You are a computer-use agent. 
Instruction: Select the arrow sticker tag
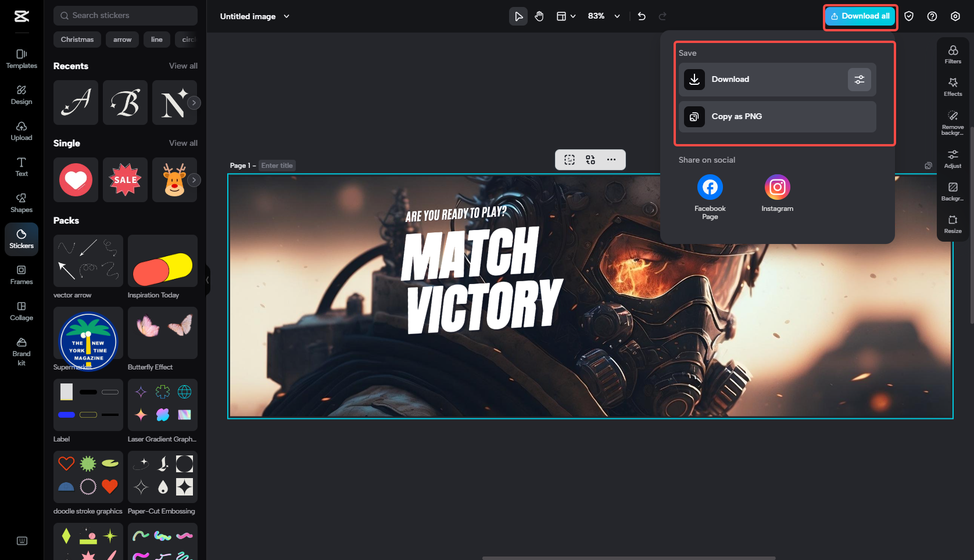click(122, 40)
